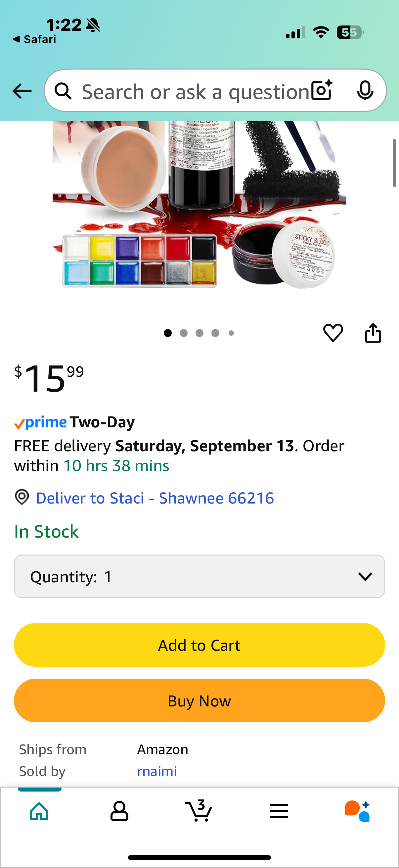Click Add to Cart button
The height and width of the screenshot is (868, 399).
pos(199,645)
